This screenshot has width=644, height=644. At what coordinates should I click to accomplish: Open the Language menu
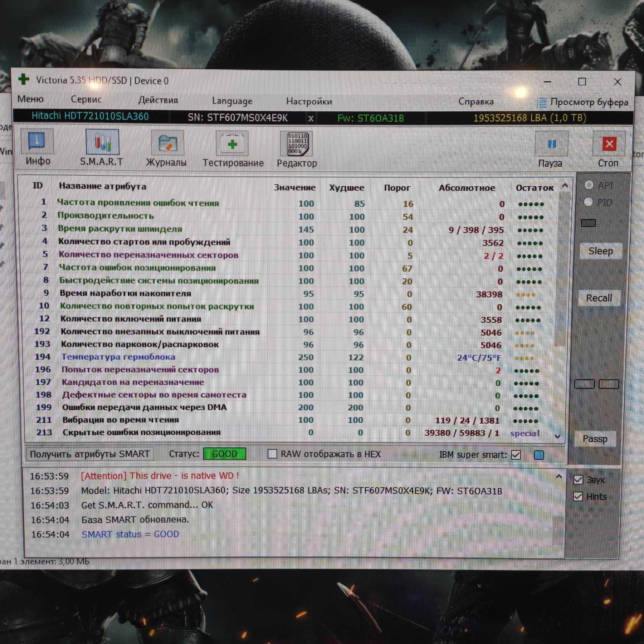tap(232, 101)
